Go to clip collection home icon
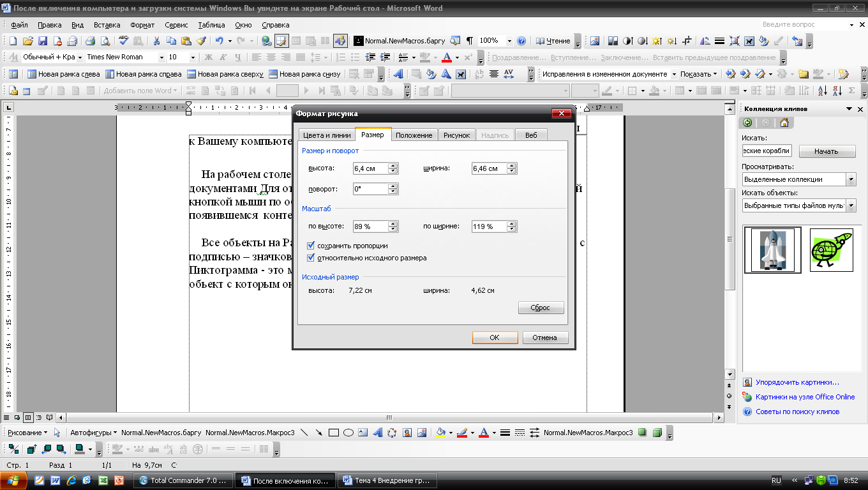 (x=784, y=123)
